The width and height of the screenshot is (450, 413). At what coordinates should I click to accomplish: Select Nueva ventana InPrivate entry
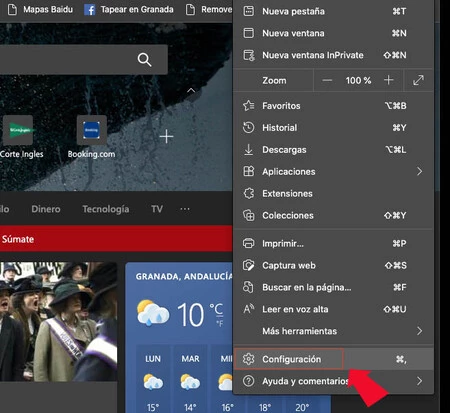tap(333, 55)
